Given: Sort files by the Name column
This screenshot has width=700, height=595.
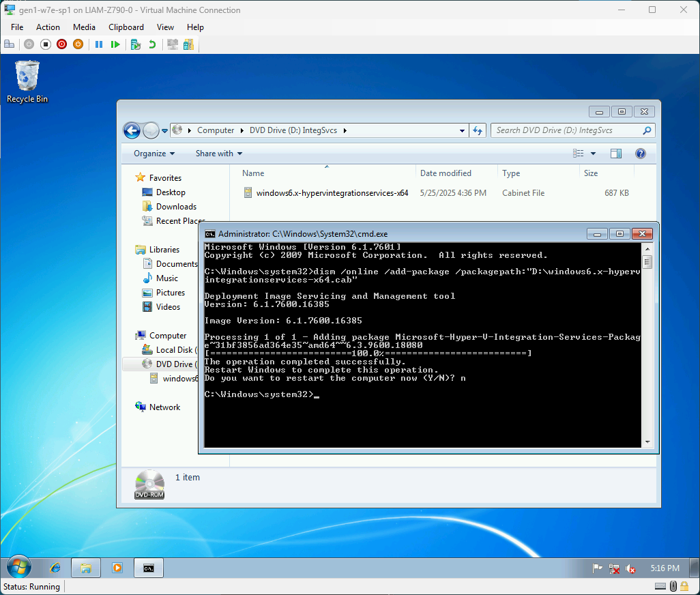Looking at the screenshot, I should coord(253,173).
